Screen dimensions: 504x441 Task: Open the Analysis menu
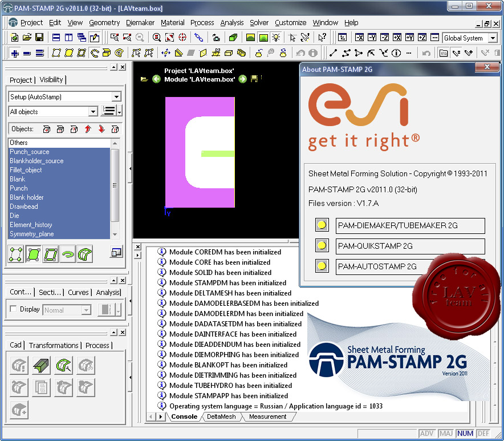pyautogui.click(x=231, y=22)
